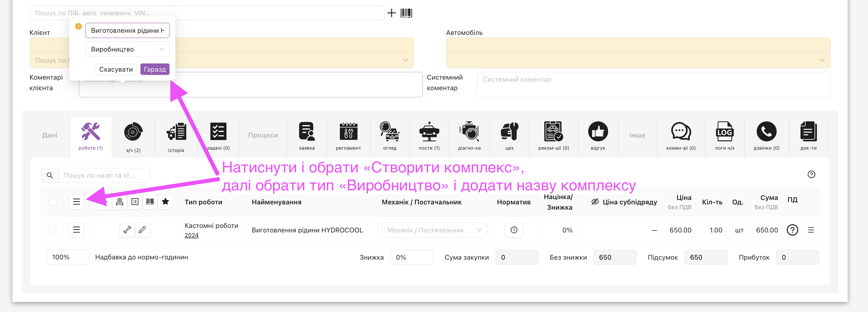Toggle the crossed-eye icon beside Ціна субпідряду
The image size is (868, 312).
[x=595, y=202]
